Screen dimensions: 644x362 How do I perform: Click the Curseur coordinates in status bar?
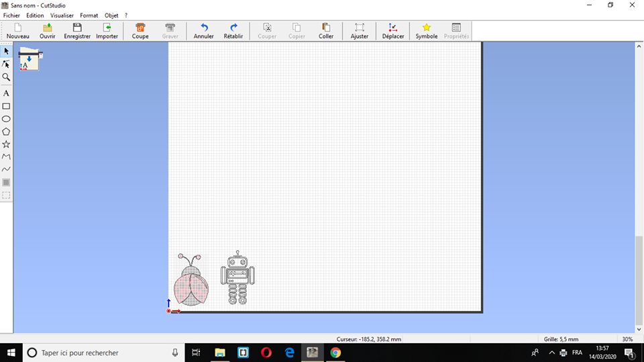click(x=369, y=339)
